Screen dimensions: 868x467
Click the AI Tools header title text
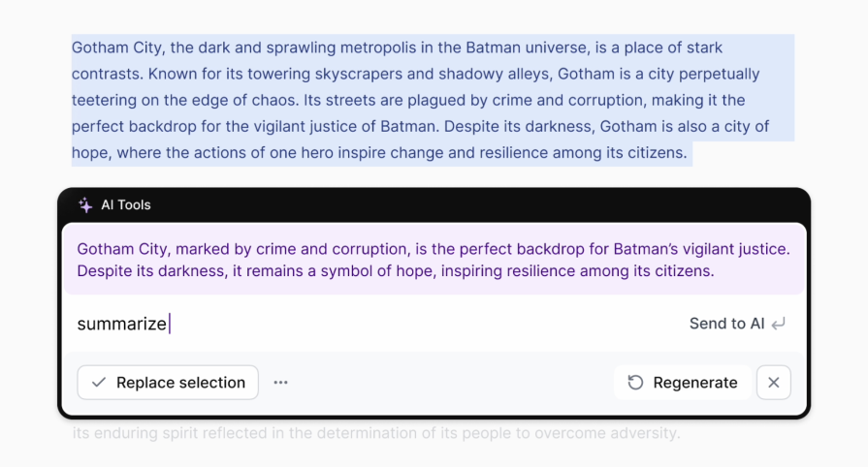click(x=126, y=204)
